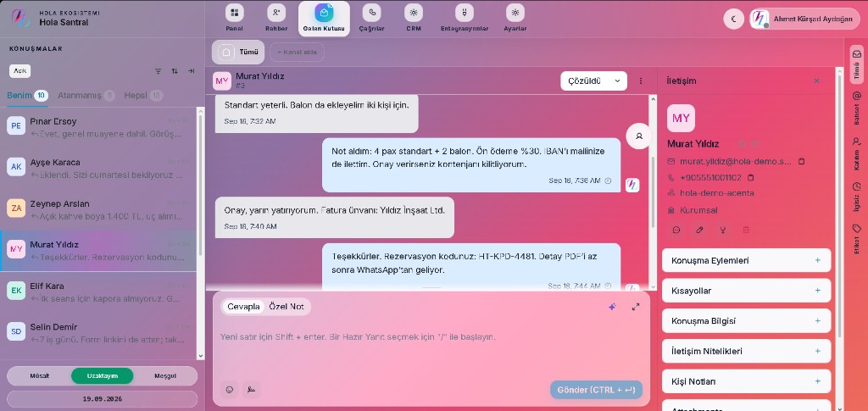Click the chat messages scrollbar
This screenshot has height=411, width=868.
(x=653, y=192)
